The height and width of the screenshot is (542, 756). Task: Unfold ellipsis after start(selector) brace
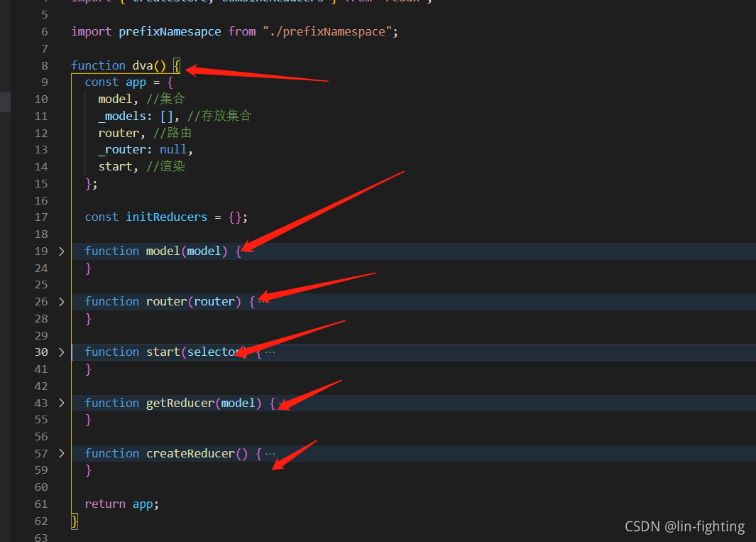click(270, 352)
